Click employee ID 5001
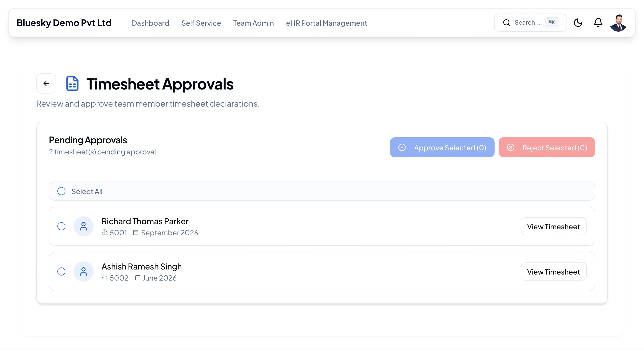 pyautogui.click(x=118, y=233)
